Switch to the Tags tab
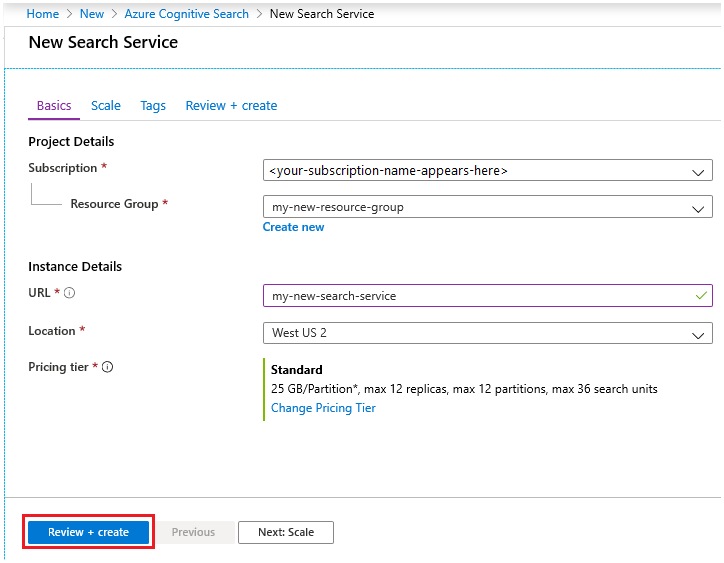The width and height of the screenshot is (724, 563). click(x=153, y=106)
